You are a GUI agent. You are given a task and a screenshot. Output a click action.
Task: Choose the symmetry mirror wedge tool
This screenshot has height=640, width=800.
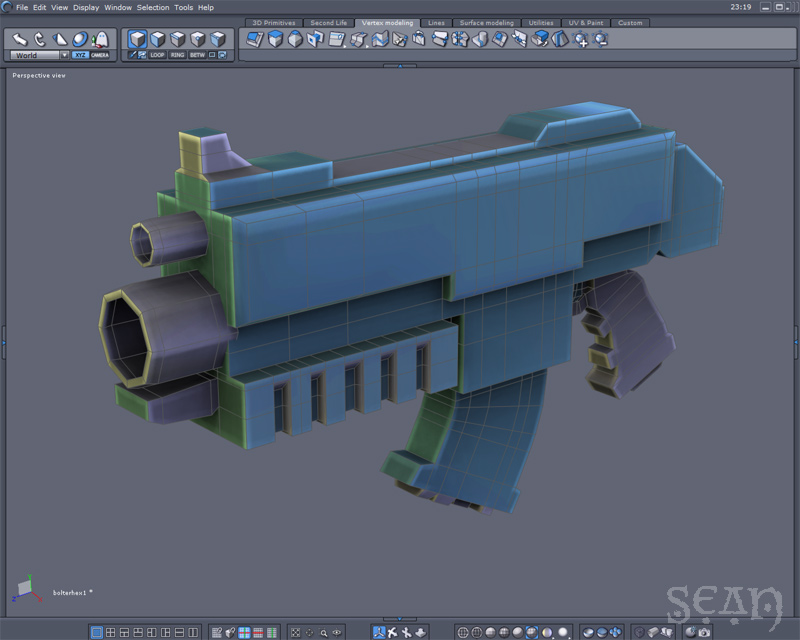point(560,39)
